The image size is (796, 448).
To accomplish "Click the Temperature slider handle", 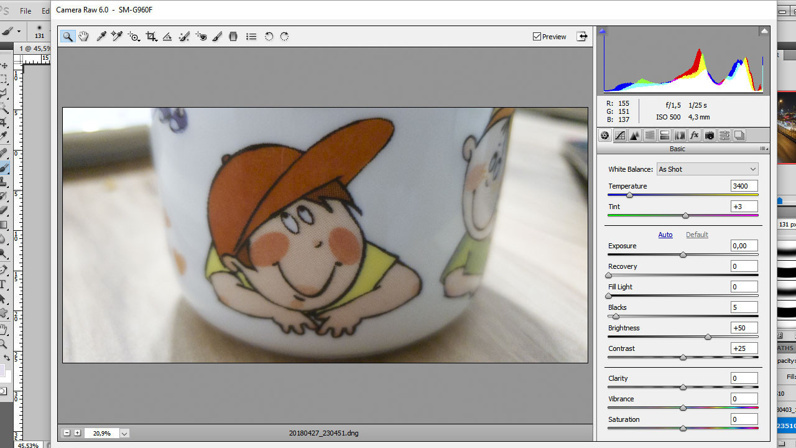I will [x=629, y=195].
